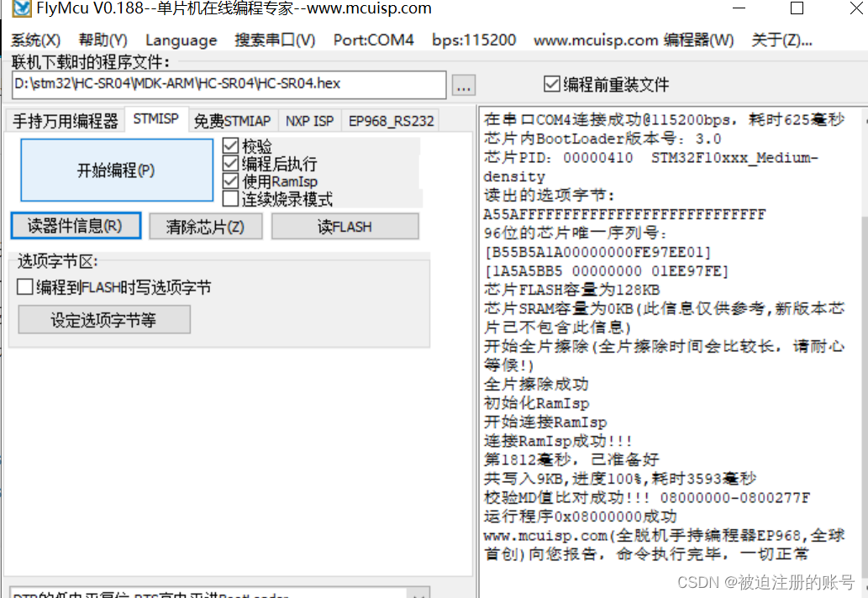Switch to the 免费STMIAP tab
Image resolution: width=868 pixels, height=598 pixels.
[233, 120]
